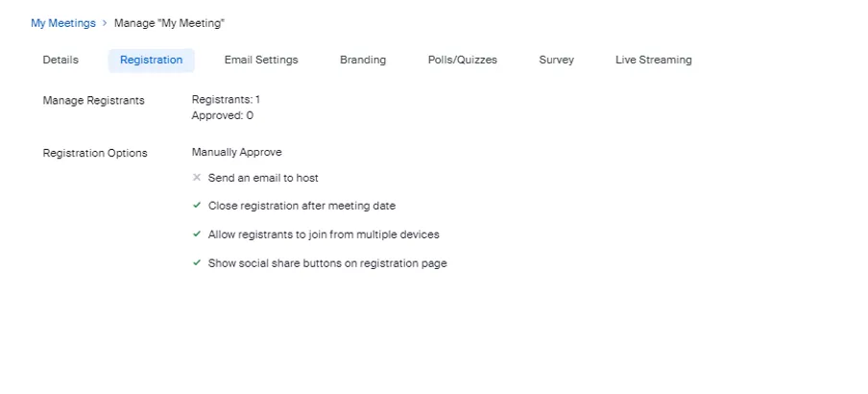The height and width of the screenshot is (394, 868).
Task: Click the Close registration after meeting date text
Action: [x=301, y=206]
